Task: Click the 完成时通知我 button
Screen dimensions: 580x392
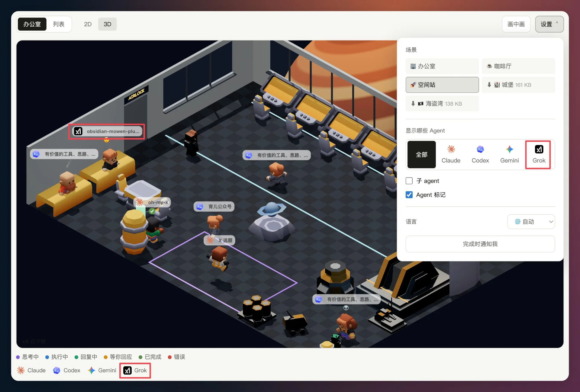Action: pos(480,244)
